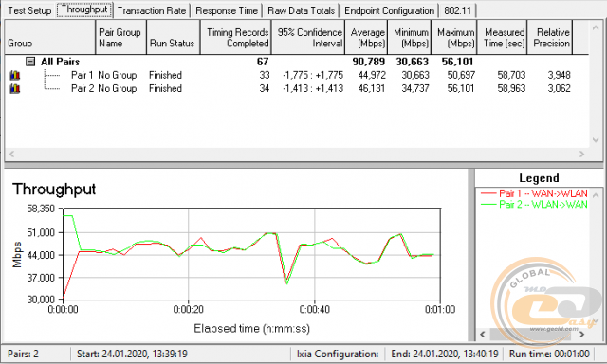Click Pair 1 average value 44,972
This screenshot has height=364, width=607.
[371, 75]
